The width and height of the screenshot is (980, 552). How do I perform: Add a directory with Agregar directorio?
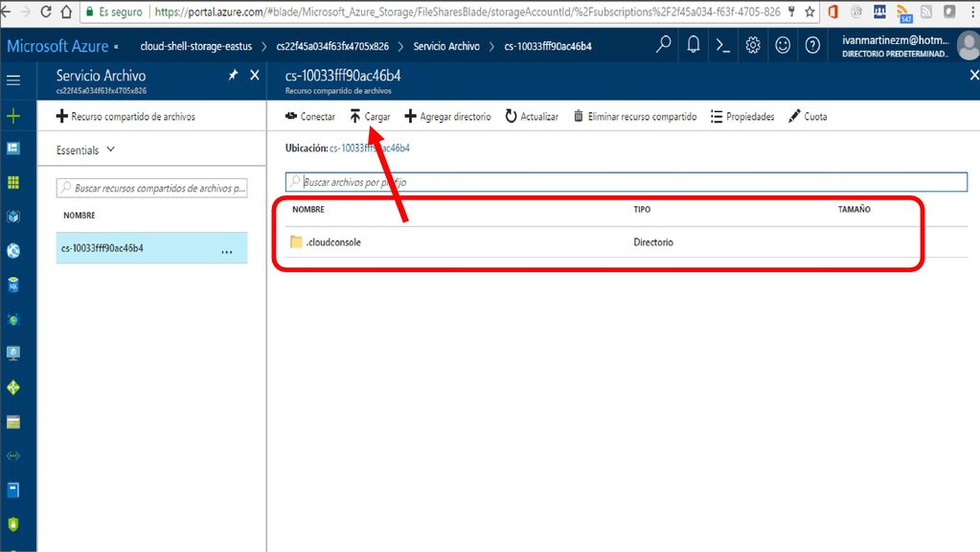447,116
